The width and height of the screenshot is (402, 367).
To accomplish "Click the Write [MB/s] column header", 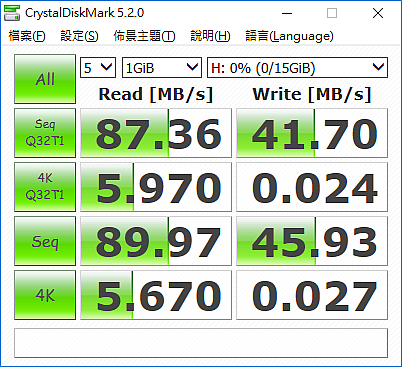I will 312,94.
